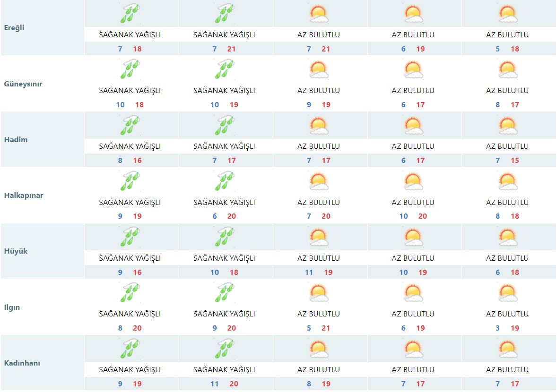Click Ereğli's first-column rain shower icon
This screenshot has width=557, height=392.
[130, 14]
